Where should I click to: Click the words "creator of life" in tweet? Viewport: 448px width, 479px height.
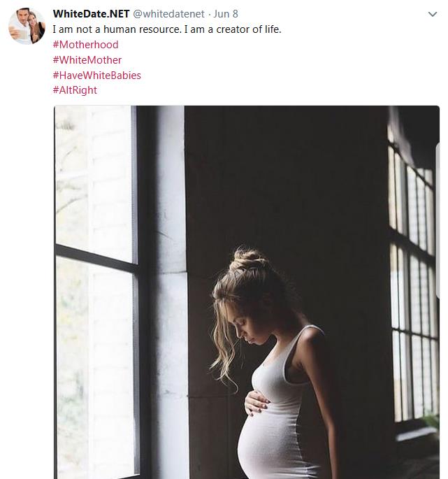point(248,29)
